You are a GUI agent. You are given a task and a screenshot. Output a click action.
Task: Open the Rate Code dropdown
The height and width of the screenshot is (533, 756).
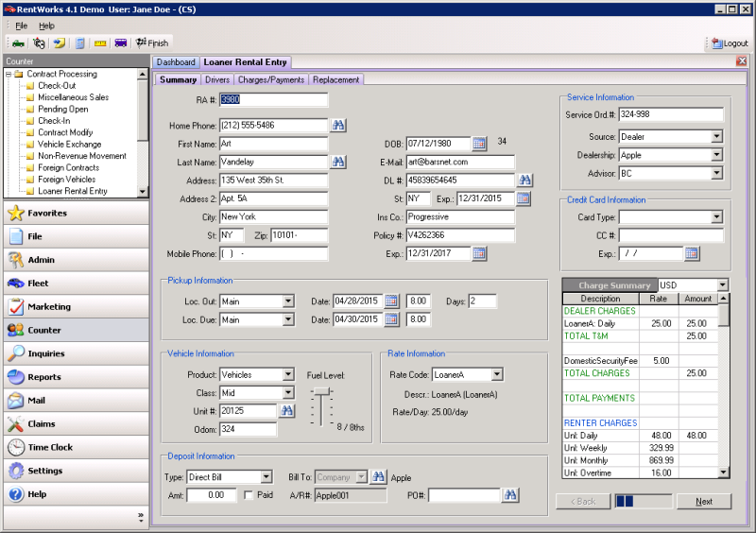click(497, 374)
